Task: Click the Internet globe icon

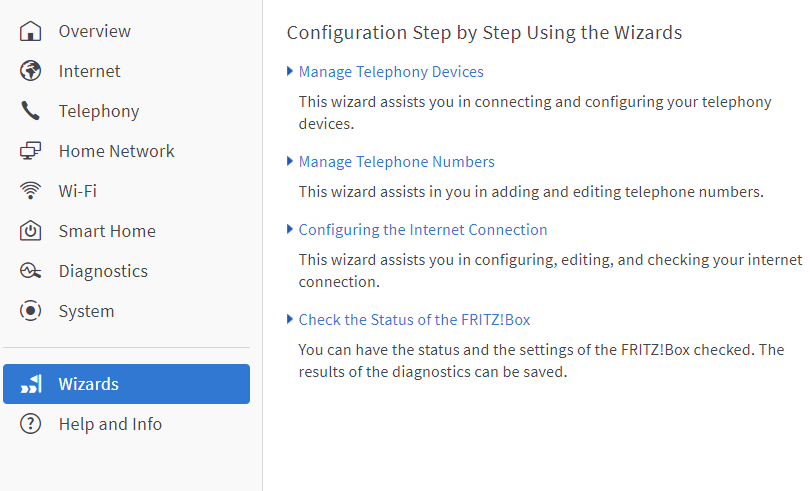Action: pos(31,71)
